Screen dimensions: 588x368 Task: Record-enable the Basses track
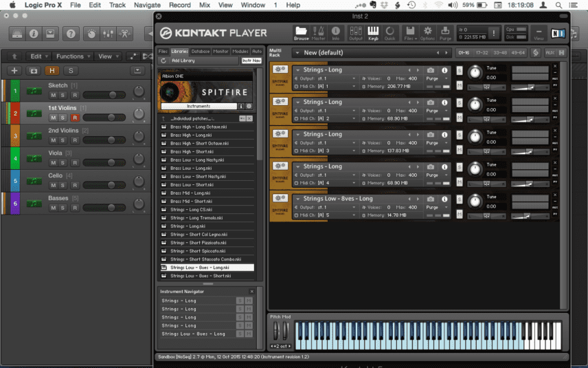point(75,208)
